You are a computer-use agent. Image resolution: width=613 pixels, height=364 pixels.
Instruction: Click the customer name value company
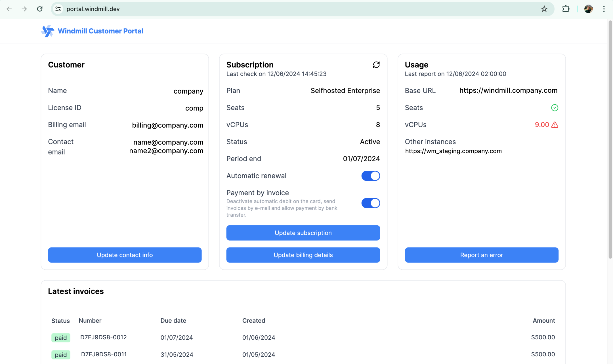coord(188,91)
